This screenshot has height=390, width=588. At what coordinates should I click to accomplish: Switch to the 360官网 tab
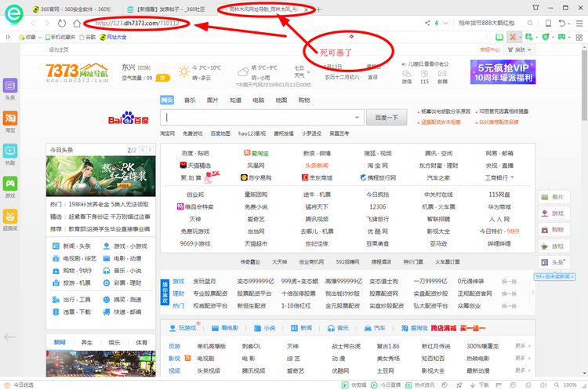point(71,9)
